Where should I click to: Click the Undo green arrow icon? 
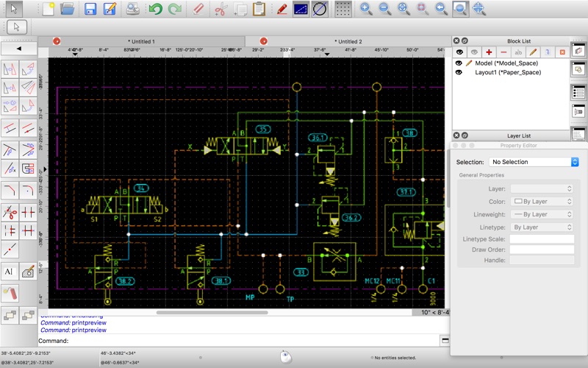(155, 10)
